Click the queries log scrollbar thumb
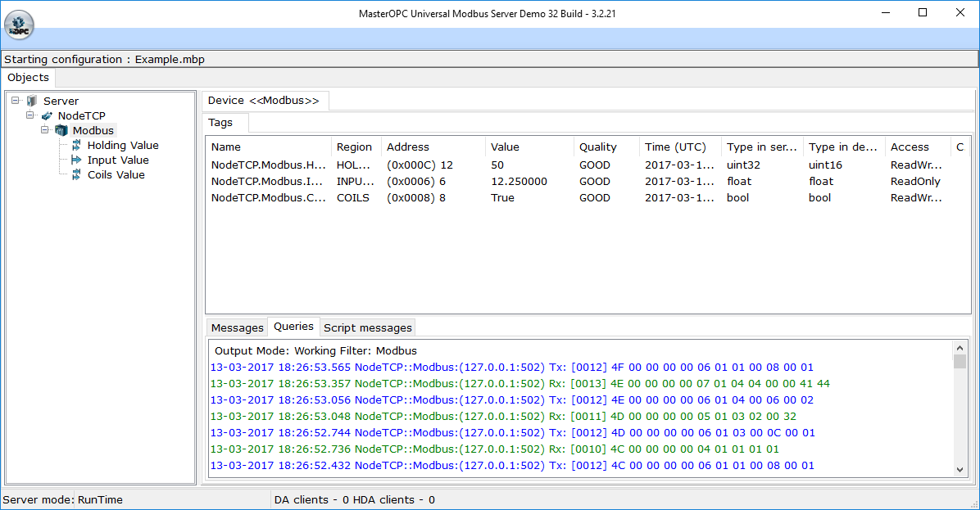Viewport: 980px width, 510px height. (960, 362)
